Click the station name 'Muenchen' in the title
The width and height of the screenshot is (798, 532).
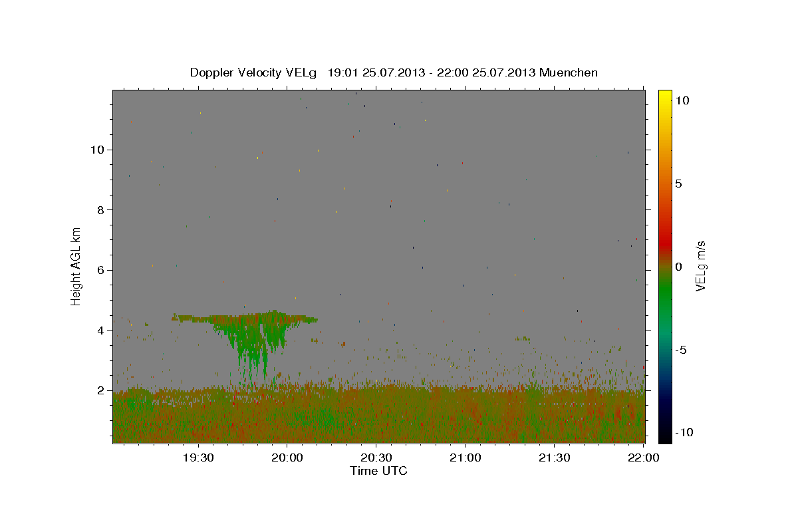tap(569, 72)
